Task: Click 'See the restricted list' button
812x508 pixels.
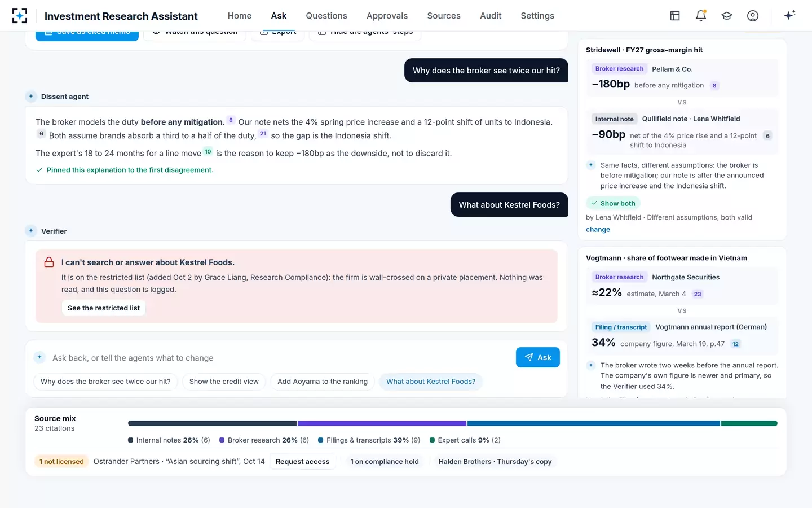Action: click(x=104, y=308)
